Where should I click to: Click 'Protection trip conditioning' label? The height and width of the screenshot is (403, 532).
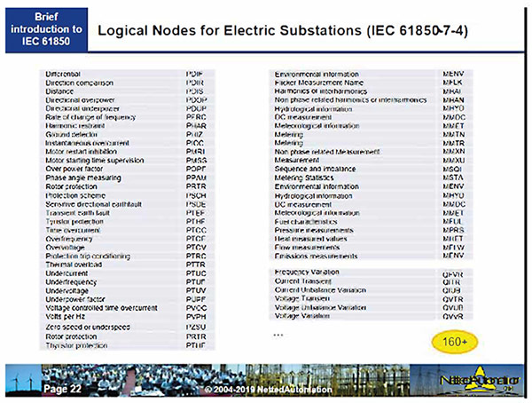88,256
